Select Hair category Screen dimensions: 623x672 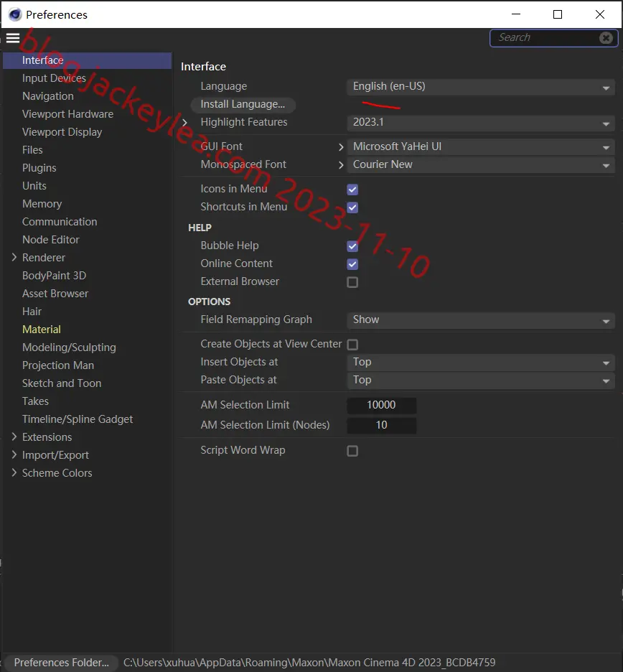(x=32, y=312)
